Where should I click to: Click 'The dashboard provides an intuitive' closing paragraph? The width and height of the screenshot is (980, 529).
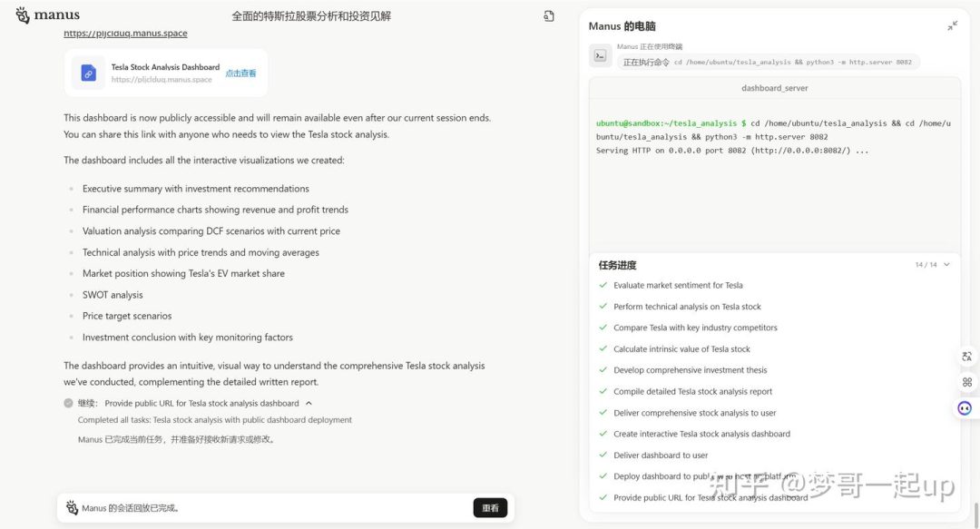274,374
